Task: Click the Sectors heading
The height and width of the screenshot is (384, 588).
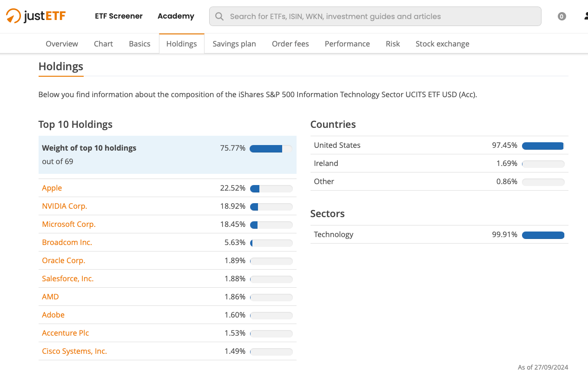Action: (327, 213)
